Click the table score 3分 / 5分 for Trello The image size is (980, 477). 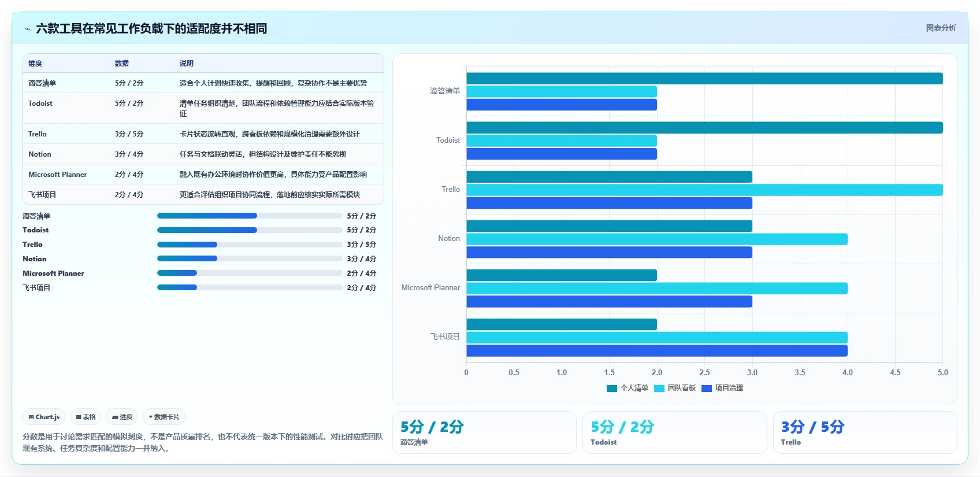pyautogui.click(x=129, y=134)
